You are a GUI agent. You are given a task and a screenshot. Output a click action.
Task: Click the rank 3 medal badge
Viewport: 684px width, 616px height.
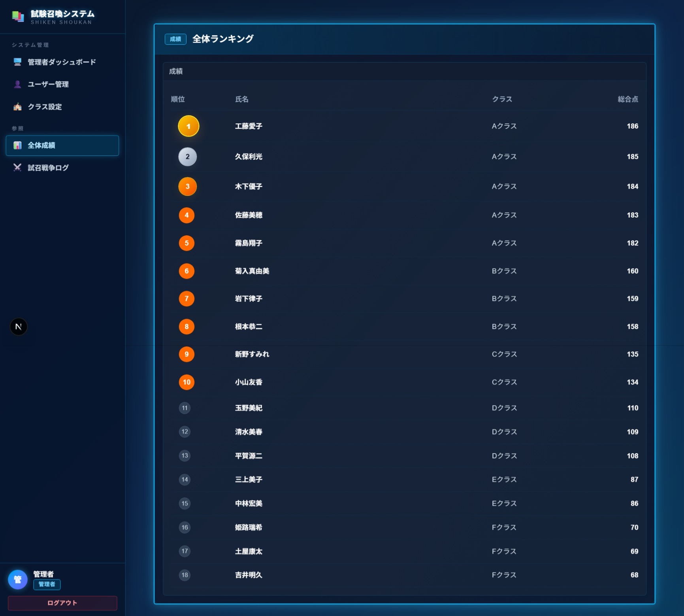pyautogui.click(x=187, y=187)
